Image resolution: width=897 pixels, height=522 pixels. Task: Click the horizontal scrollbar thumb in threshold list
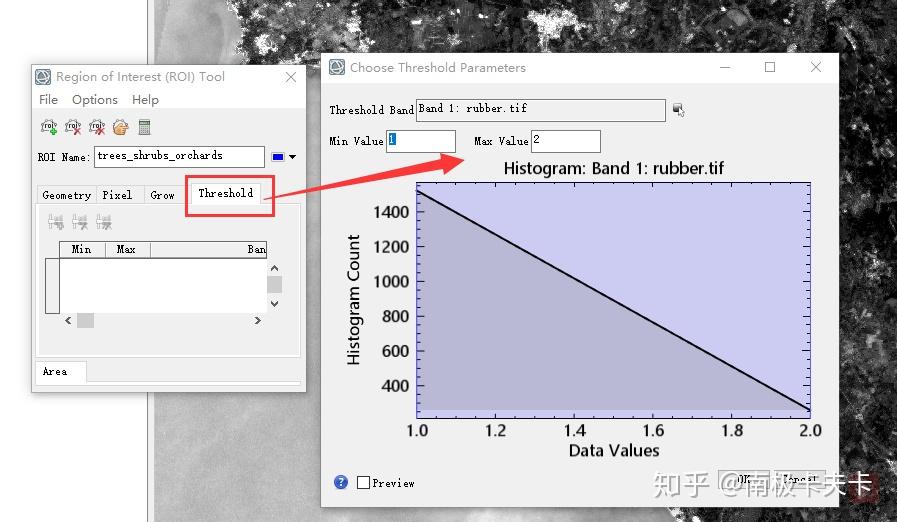(x=85, y=321)
